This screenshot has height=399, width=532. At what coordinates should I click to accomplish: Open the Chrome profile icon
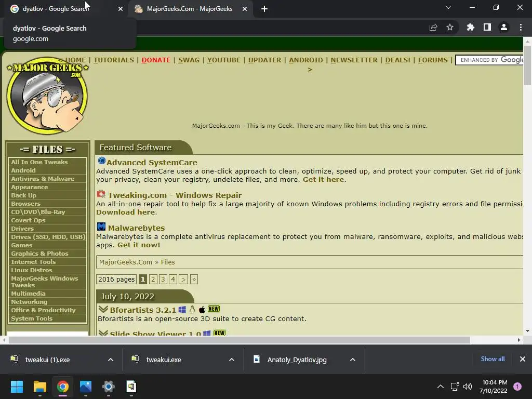pyautogui.click(x=504, y=27)
